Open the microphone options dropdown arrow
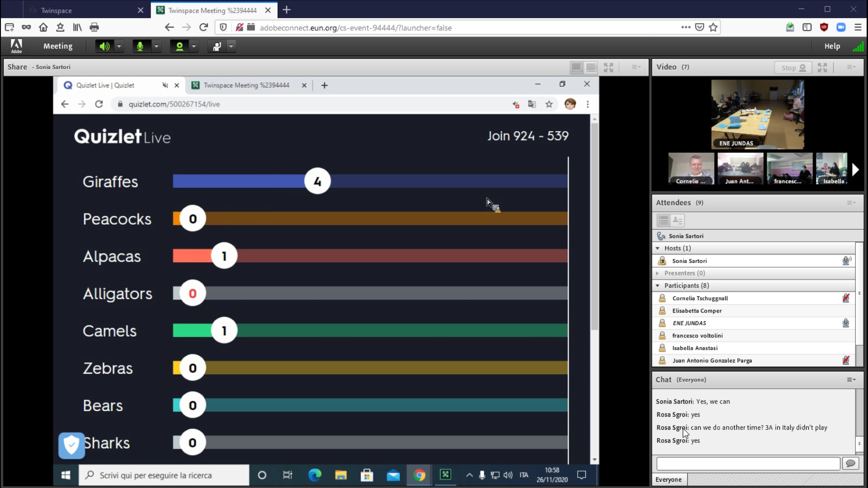Image resolution: width=868 pixels, height=488 pixels. tap(156, 46)
